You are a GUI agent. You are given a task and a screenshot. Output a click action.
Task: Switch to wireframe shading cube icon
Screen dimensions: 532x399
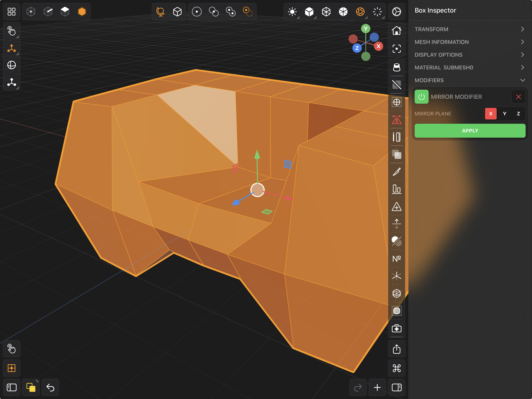tap(326, 12)
